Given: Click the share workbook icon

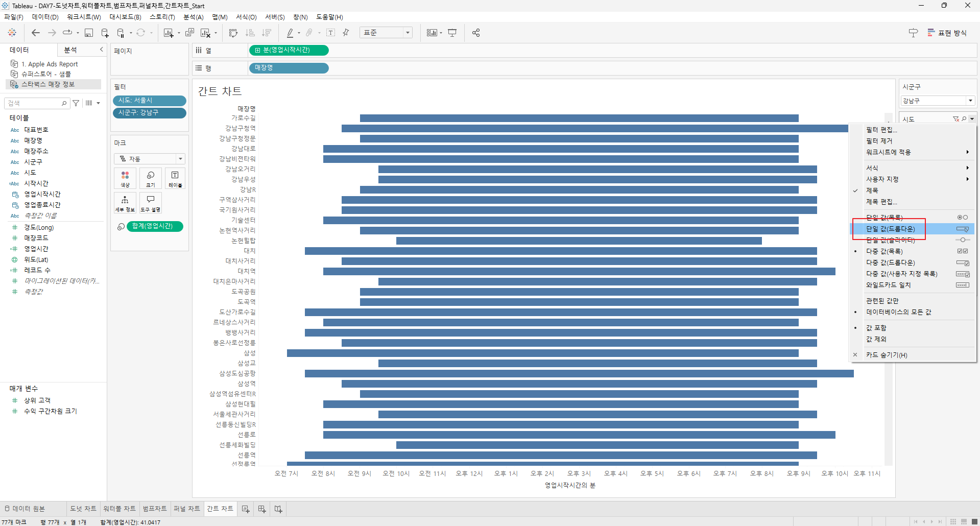Looking at the screenshot, I should (476, 33).
